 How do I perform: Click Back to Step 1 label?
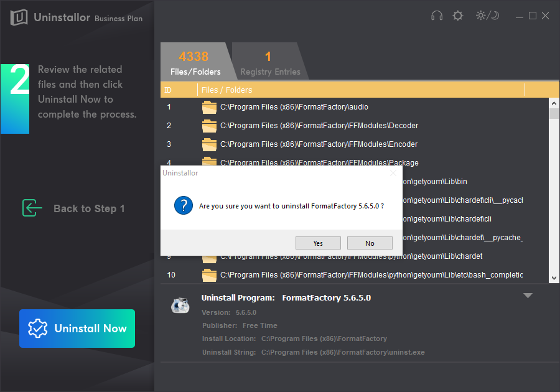coord(89,208)
